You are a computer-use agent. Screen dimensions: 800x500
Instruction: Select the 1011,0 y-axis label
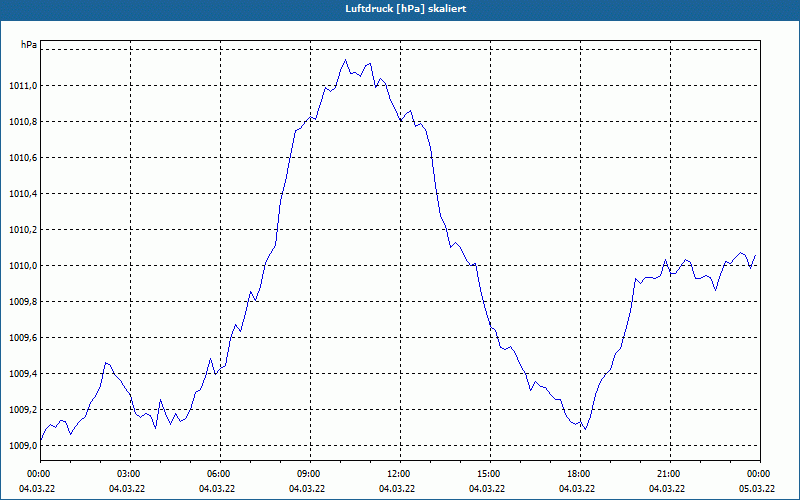[x=23, y=86]
